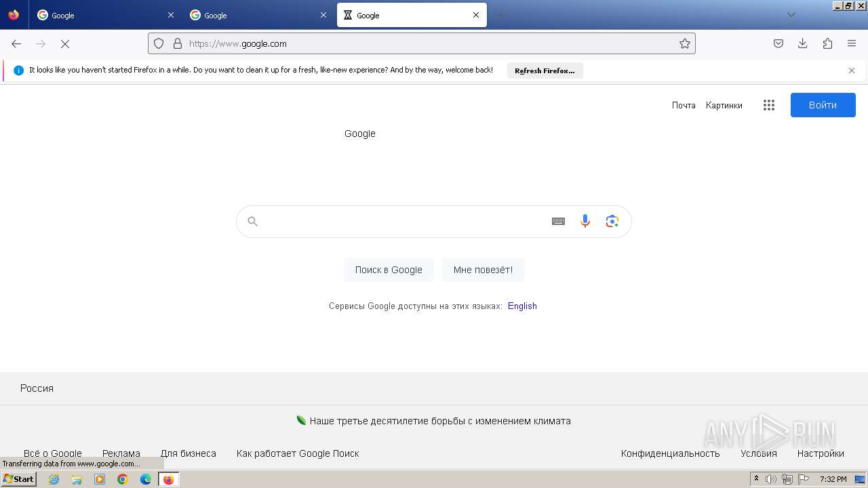The image size is (868, 488).
Task: Click the magnifier icon in search box
Action: (x=253, y=221)
